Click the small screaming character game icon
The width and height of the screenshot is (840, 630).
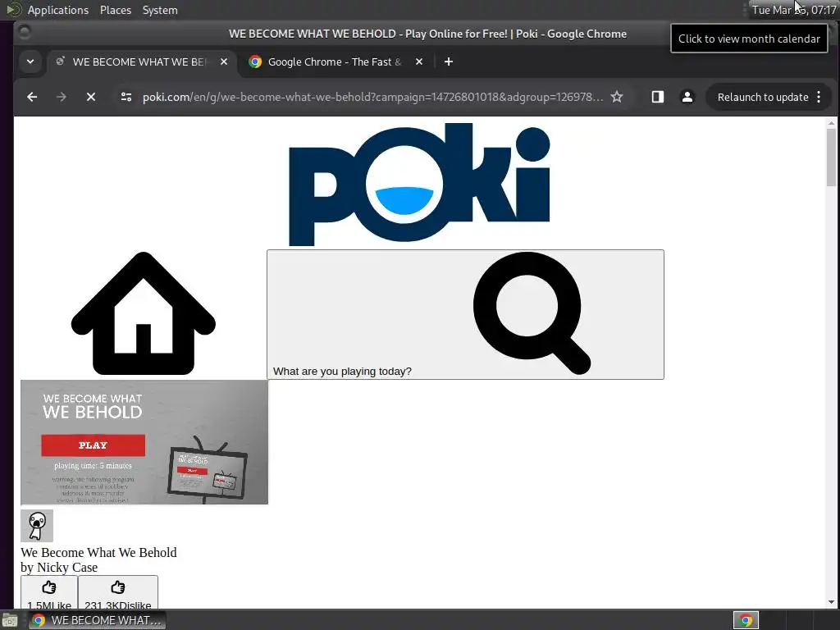pyautogui.click(x=37, y=526)
